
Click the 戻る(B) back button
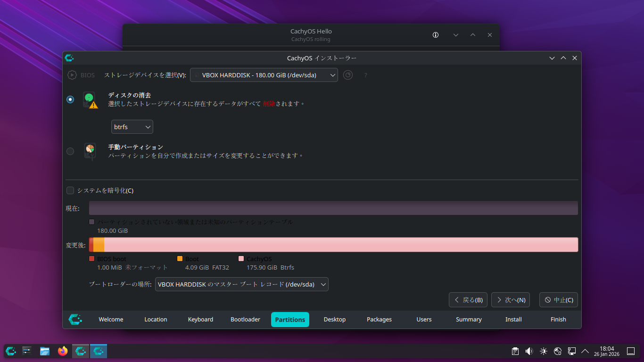tap(468, 300)
